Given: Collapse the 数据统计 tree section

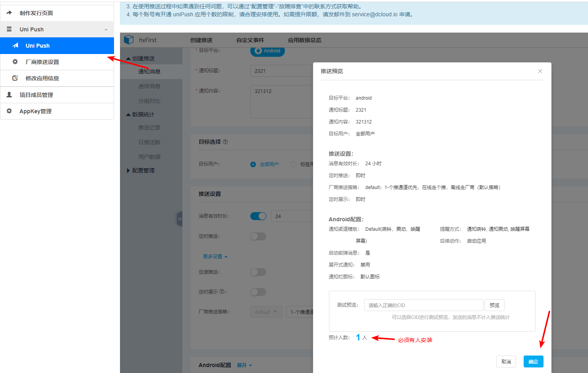Looking at the screenshot, I should [128, 114].
